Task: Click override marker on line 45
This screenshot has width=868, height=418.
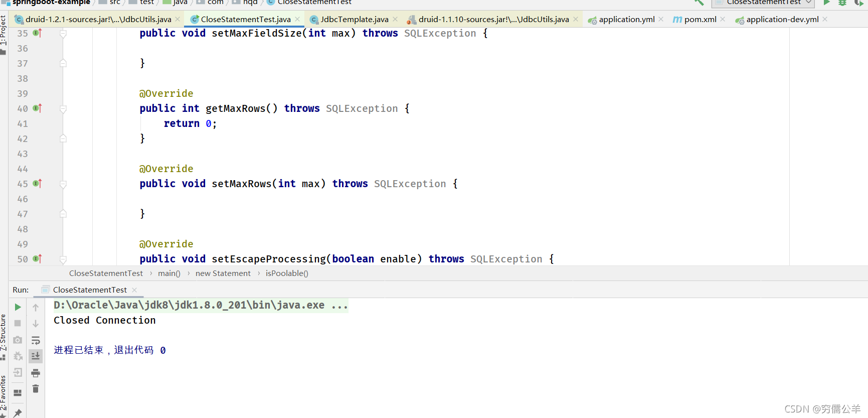Action: point(37,184)
